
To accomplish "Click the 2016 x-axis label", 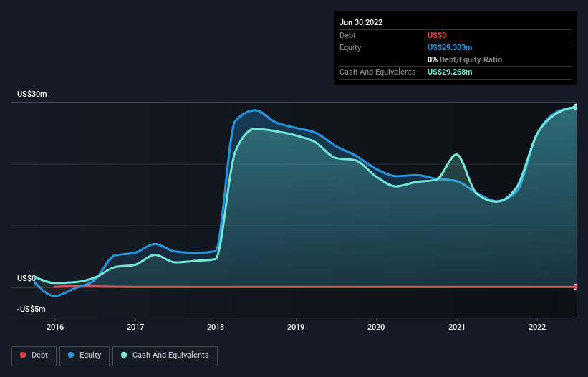I will [55, 327].
